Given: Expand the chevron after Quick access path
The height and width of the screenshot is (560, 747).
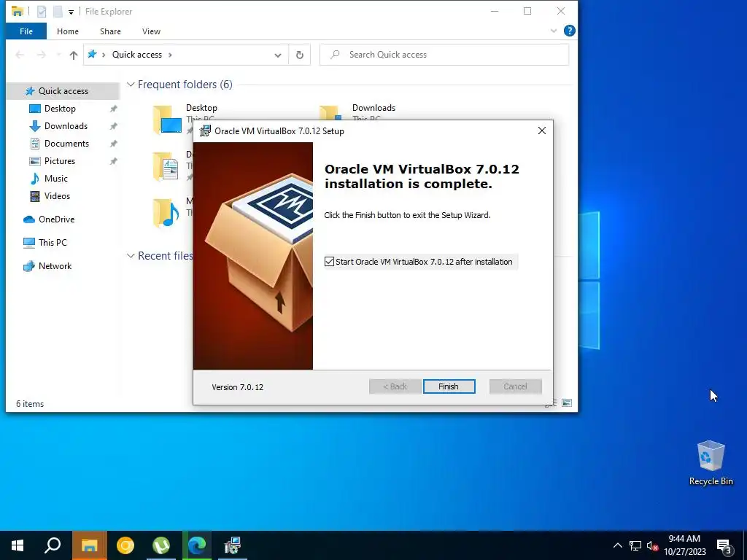Looking at the screenshot, I should 170,55.
